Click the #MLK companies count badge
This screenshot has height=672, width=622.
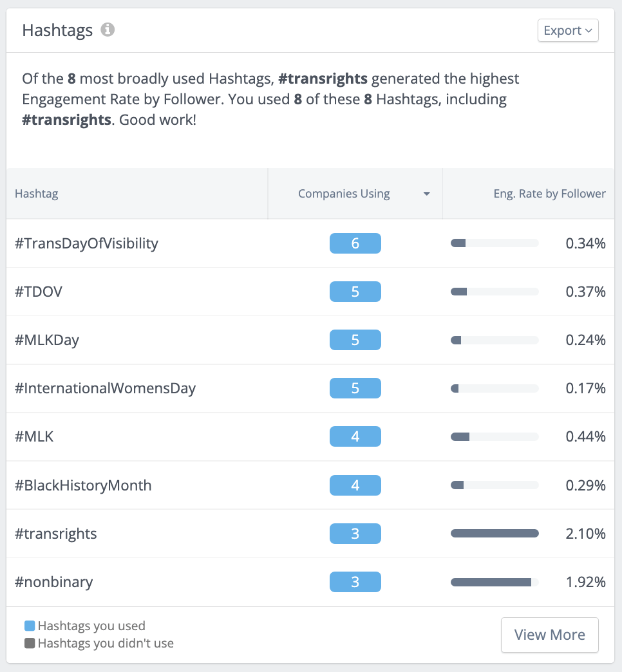coord(355,436)
